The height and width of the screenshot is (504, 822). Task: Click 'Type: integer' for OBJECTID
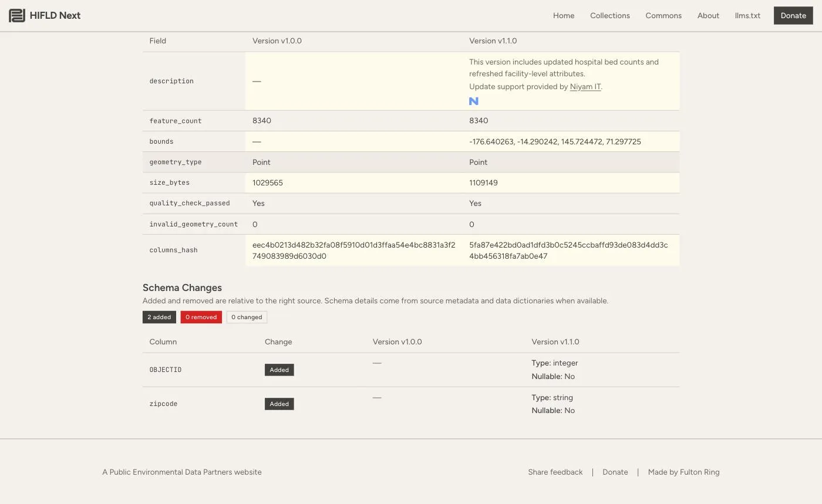555,363
